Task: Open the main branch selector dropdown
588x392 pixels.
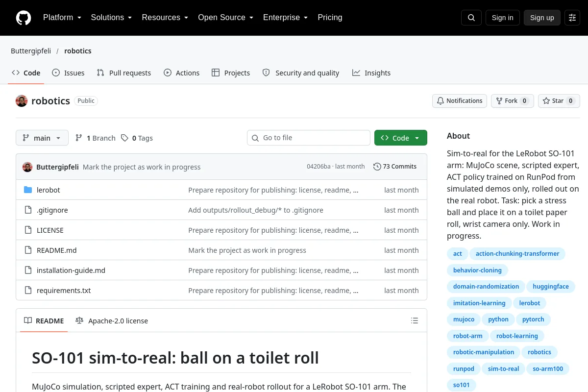Action: pyautogui.click(x=42, y=138)
